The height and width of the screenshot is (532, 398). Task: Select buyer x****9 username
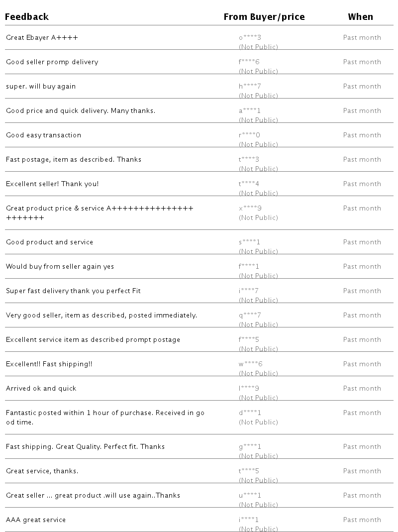[x=250, y=208]
